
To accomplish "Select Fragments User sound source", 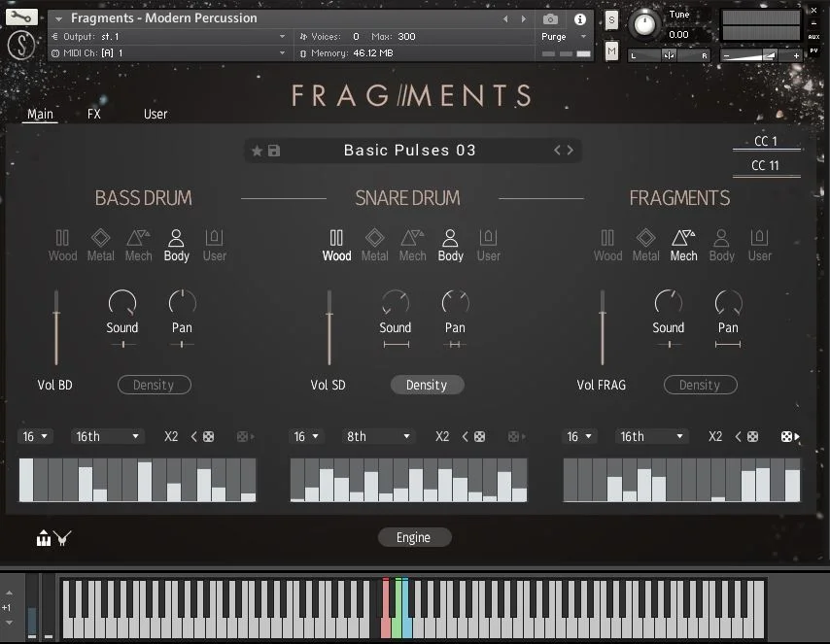I will pyautogui.click(x=760, y=246).
